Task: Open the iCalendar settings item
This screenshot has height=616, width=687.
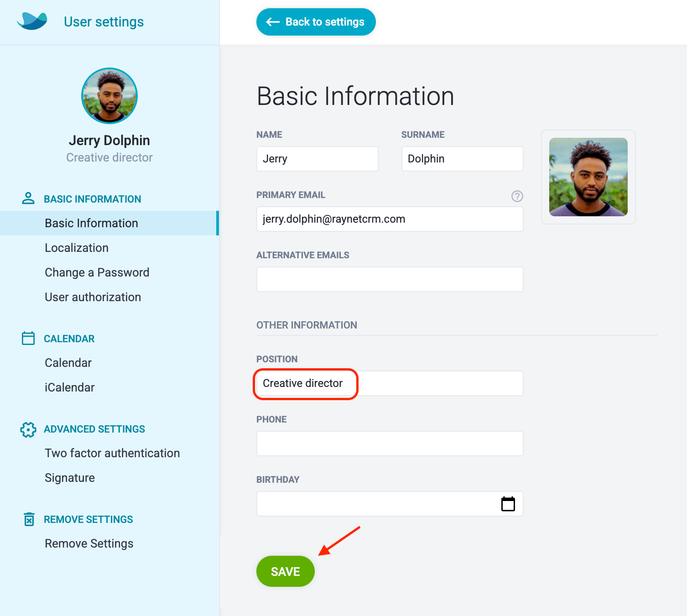Action: (x=70, y=387)
